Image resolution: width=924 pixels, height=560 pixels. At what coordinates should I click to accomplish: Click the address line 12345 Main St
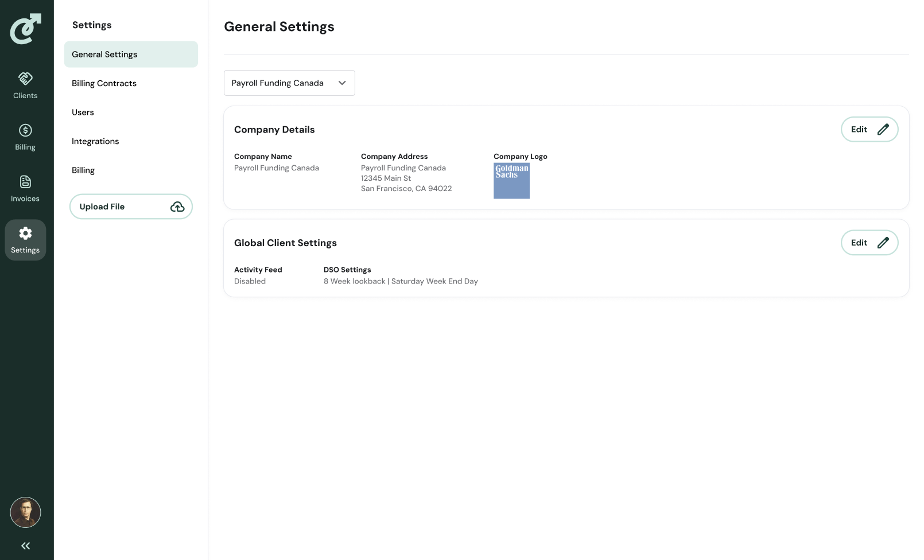pos(386,178)
